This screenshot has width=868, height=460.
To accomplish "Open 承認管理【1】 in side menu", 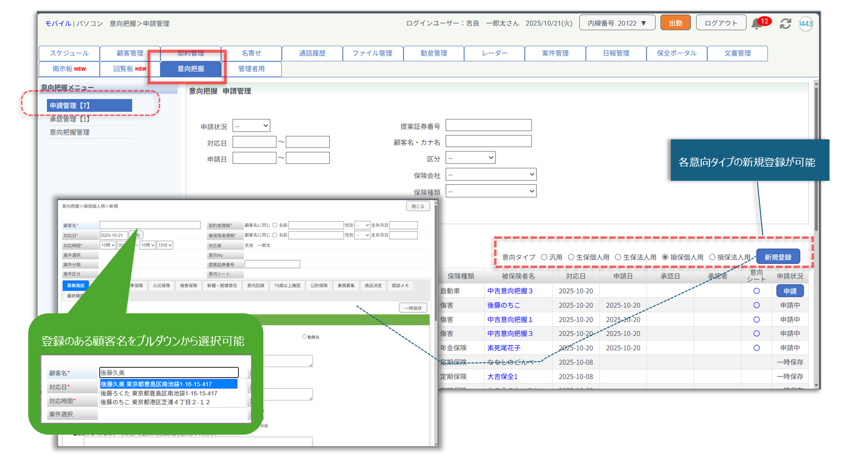I will (70, 119).
